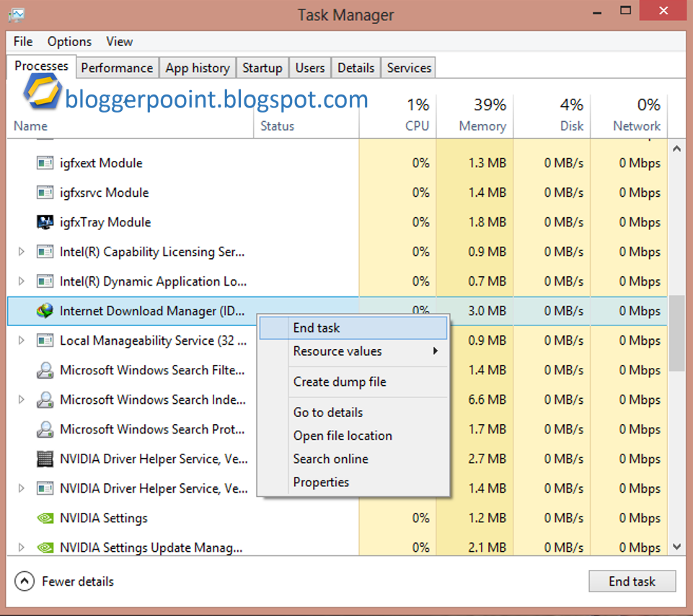Maximize the Task Manager window
The image size is (693, 616).
pyautogui.click(x=625, y=11)
